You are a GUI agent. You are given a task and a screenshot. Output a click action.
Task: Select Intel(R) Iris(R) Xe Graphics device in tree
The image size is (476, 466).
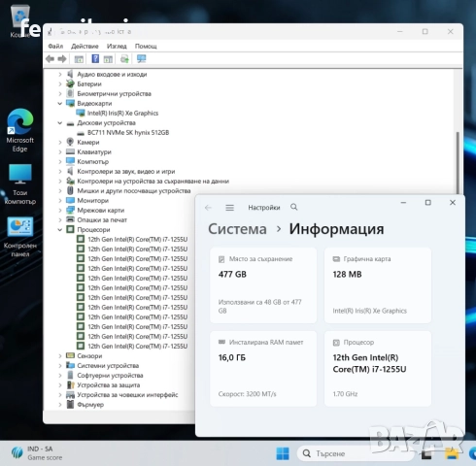pos(122,113)
